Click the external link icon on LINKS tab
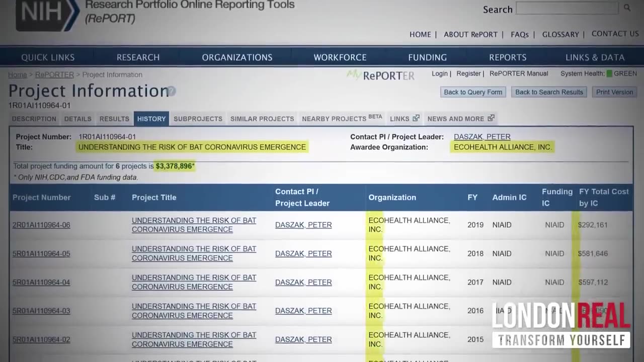Viewport: 644px width, 362px height. point(416,118)
